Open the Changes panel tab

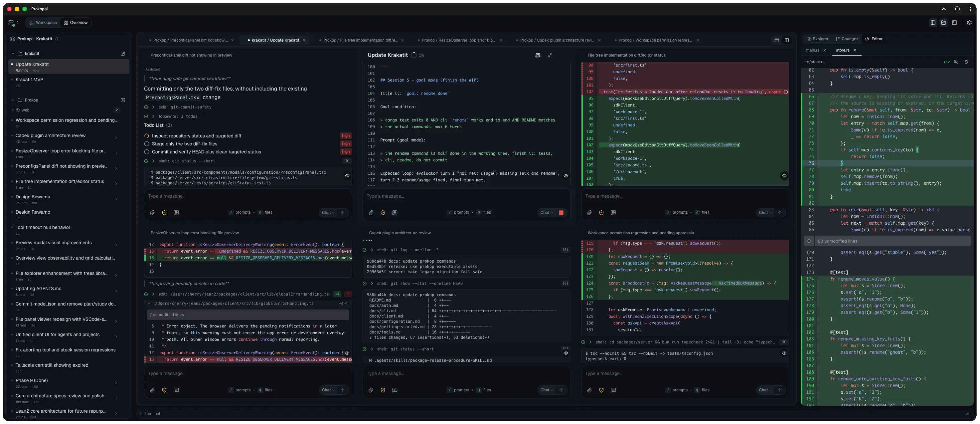[847, 39]
